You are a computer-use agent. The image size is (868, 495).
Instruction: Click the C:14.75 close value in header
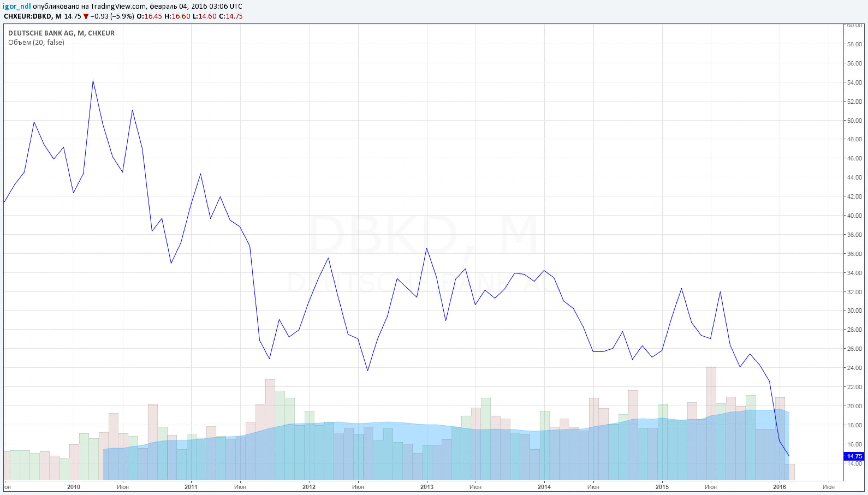click(231, 16)
